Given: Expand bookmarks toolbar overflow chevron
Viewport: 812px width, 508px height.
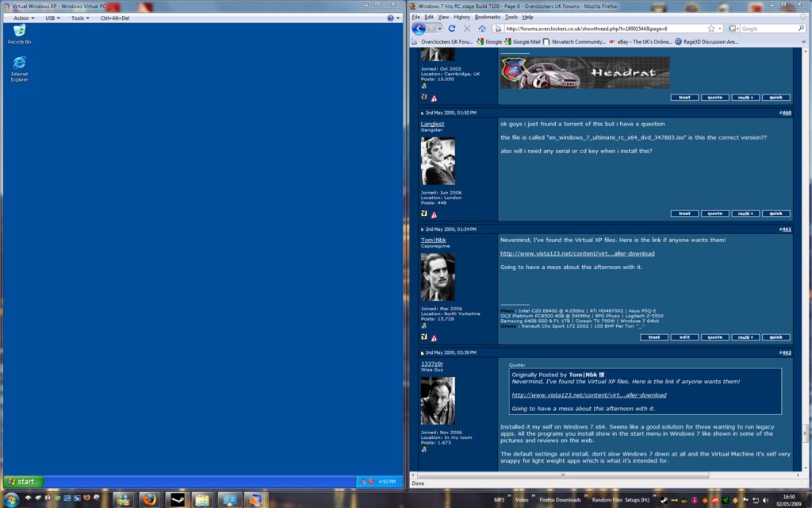Looking at the screenshot, I should [804, 41].
